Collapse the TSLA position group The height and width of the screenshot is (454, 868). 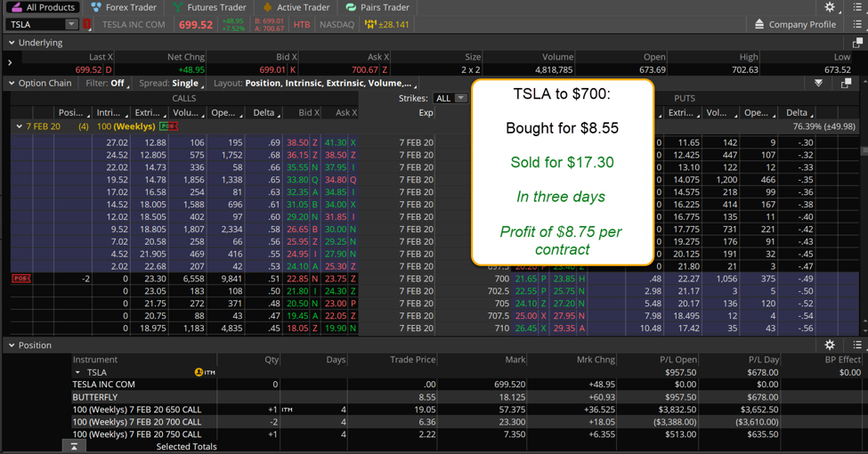77,372
